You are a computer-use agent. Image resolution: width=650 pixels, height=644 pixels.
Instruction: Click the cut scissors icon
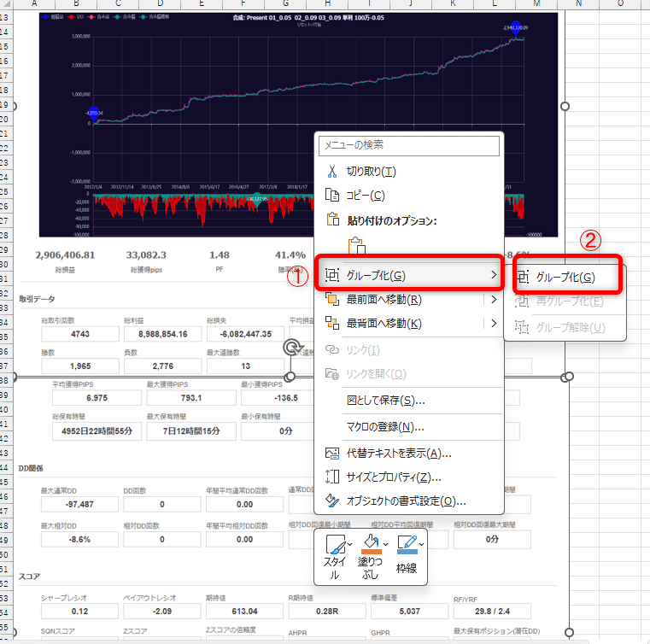[x=332, y=171]
